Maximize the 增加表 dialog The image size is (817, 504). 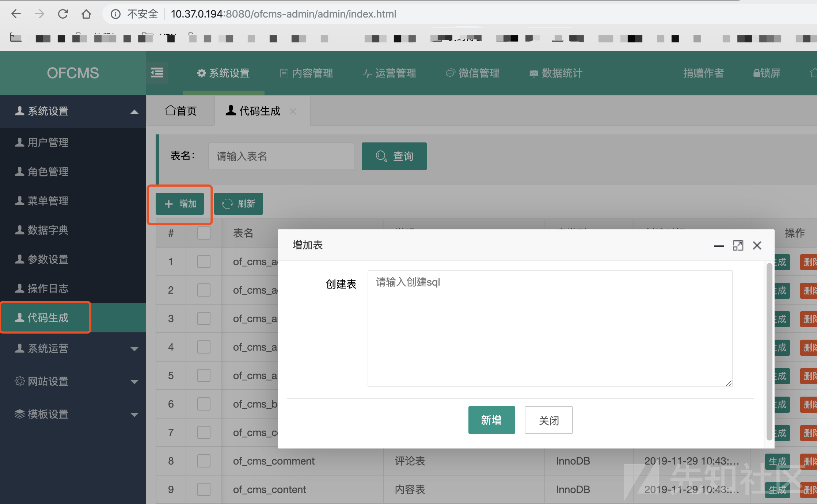738,246
